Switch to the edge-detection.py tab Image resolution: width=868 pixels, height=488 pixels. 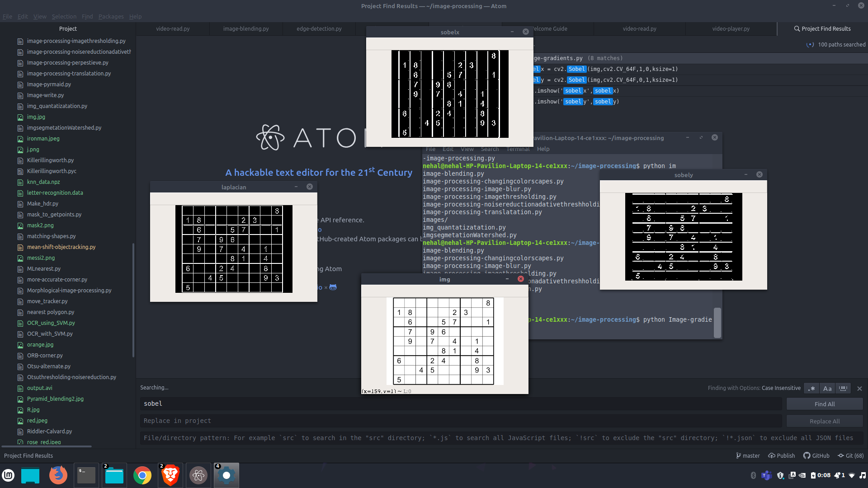point(319,28)
